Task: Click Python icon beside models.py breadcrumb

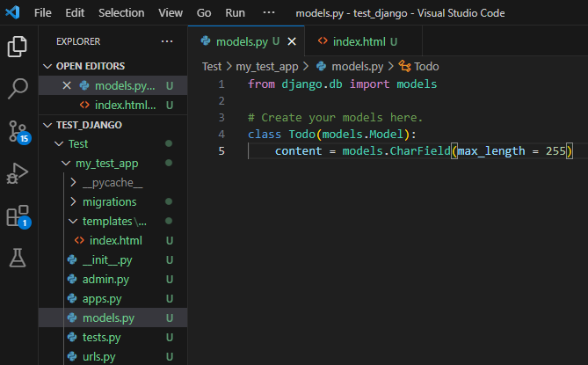Action: 321,66
